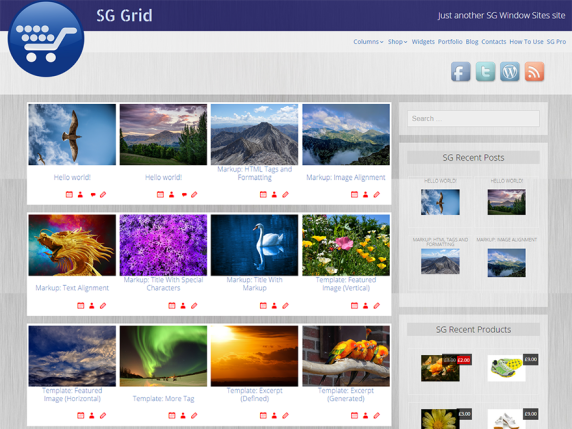Click calendar icon under Template: Excerpt (Defined)
This screenshot has height=429, width=572.
click(x=263, y=415)
